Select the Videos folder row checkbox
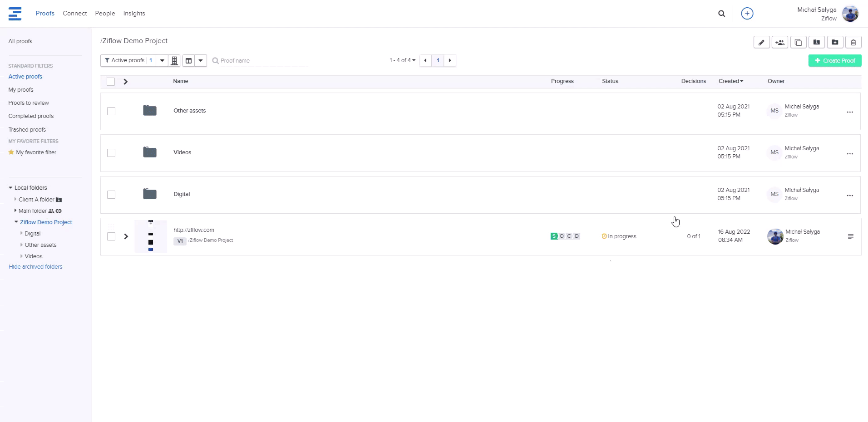868x422 pixels. pyautogui.click(x=111, y=153)
